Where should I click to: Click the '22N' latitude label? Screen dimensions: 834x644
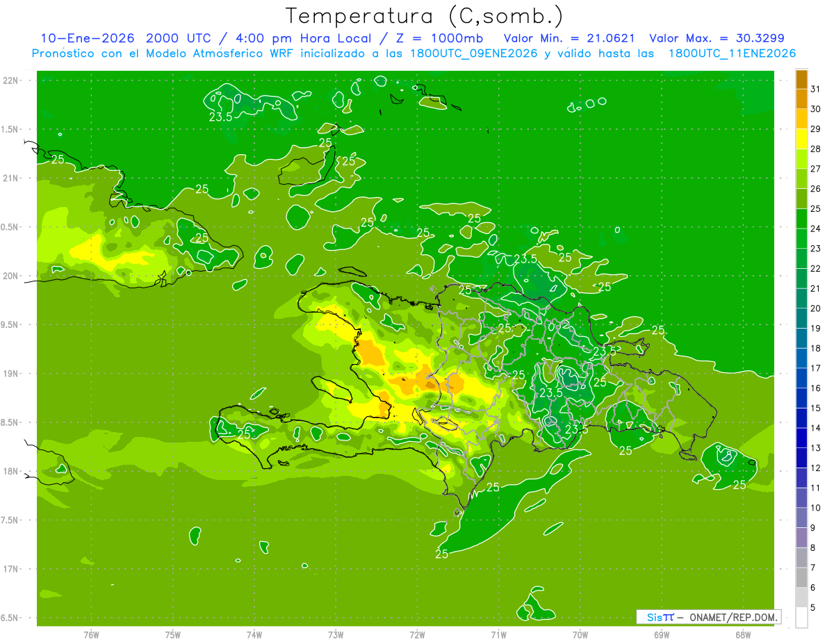pyautogui.click(x=11, y=81)
